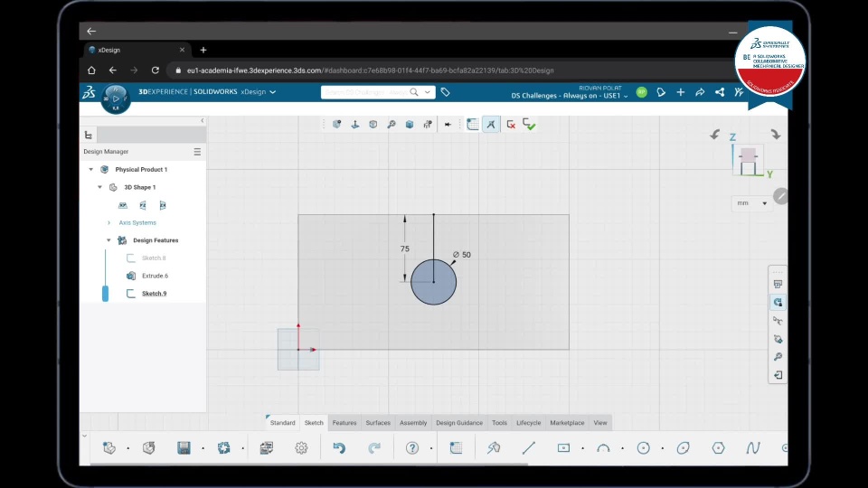Expand the Axis Systems node

pos(108,222)
